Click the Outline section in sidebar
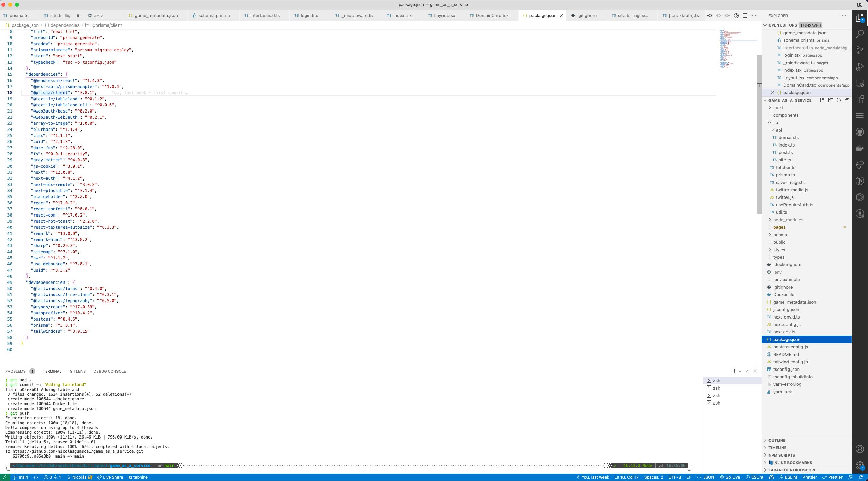 click(777, 440)
